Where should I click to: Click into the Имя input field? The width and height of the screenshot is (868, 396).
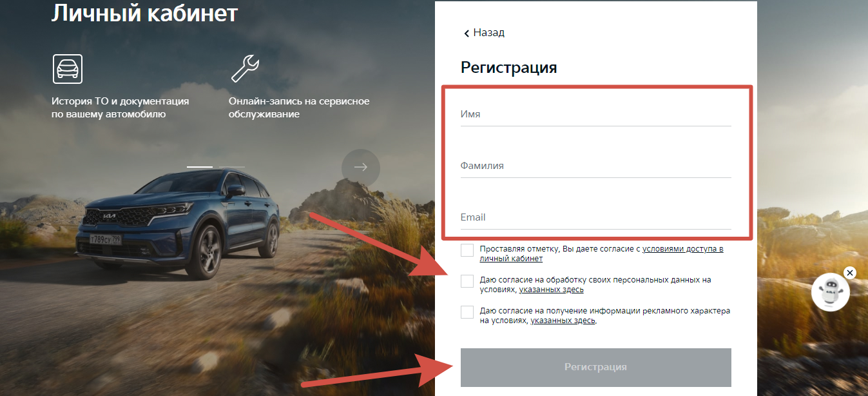pyautogui.click(x=596, y=114)
